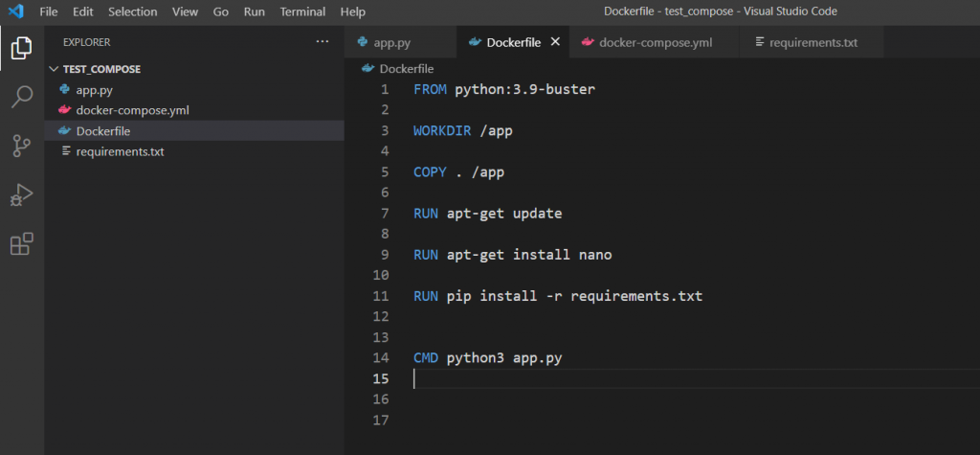This screenshot has height=455, width=980.
Task: Open the Explorer view in activity bar
Action: [x=22, y=48]
